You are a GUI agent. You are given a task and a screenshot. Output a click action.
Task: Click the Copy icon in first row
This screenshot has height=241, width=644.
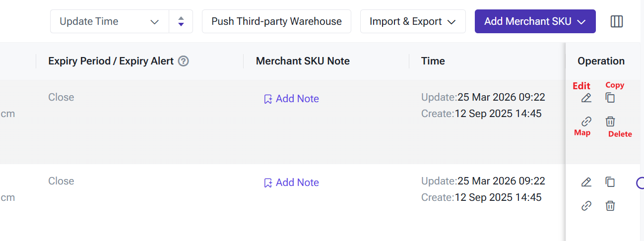click(610, 98)
